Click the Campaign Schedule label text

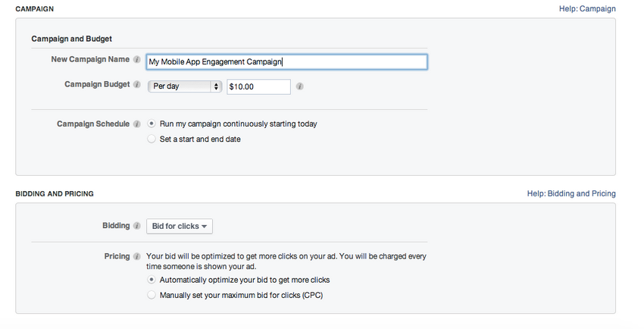pos(93,124)
